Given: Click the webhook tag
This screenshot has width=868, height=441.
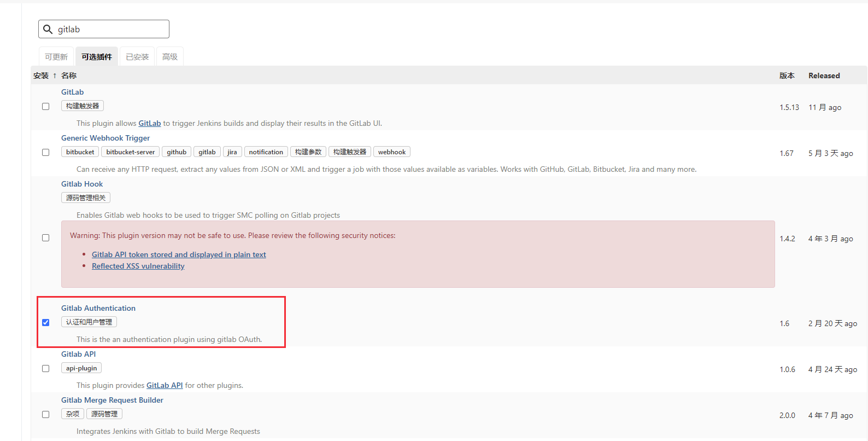Looking at the screenshot, I should click(392, 152).
